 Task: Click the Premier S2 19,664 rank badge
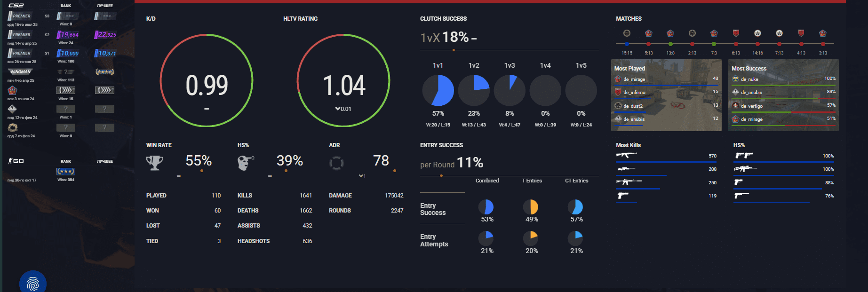tap(68, 35)
